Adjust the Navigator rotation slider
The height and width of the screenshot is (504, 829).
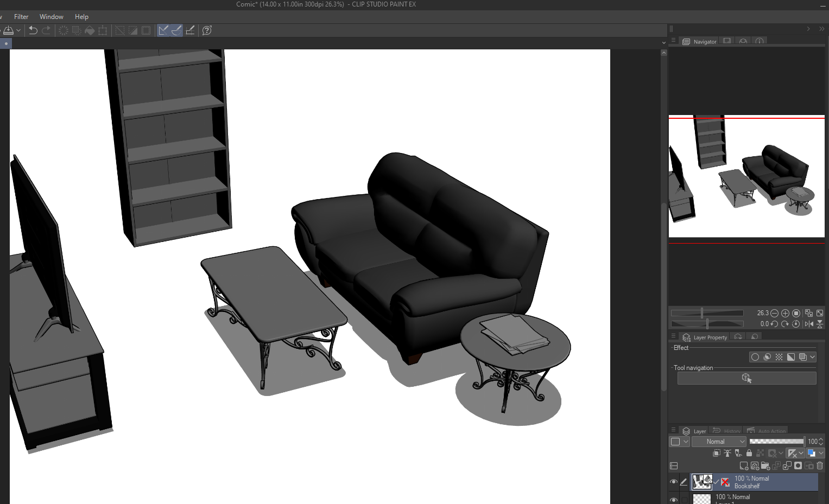click(x=707, y=324)
